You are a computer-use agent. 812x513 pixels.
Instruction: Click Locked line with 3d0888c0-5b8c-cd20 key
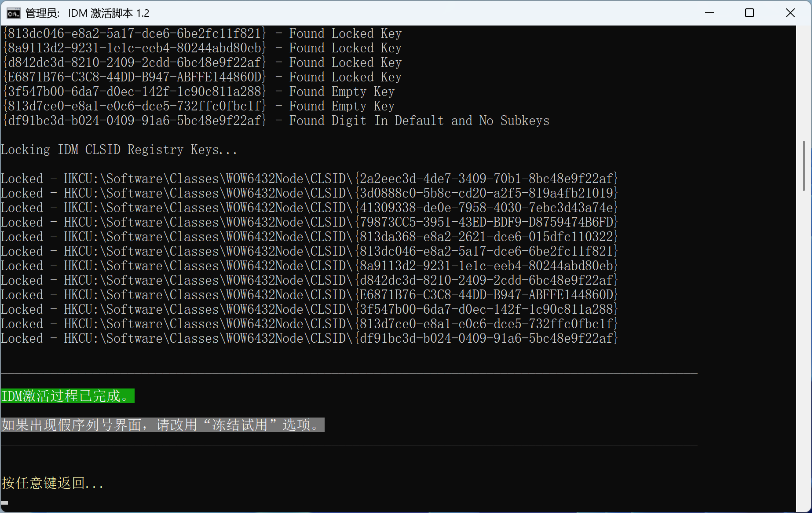pos(310,193)
